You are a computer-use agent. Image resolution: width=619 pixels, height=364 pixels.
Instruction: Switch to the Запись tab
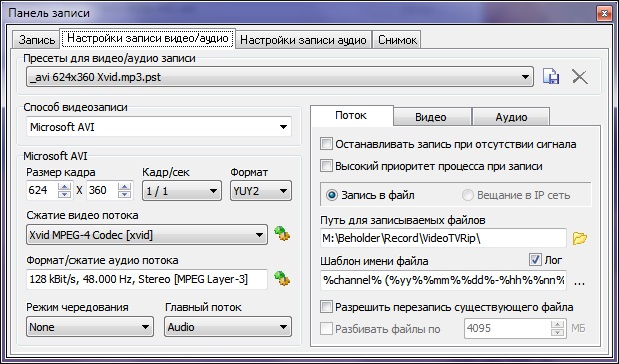click(x=37, y=40)
